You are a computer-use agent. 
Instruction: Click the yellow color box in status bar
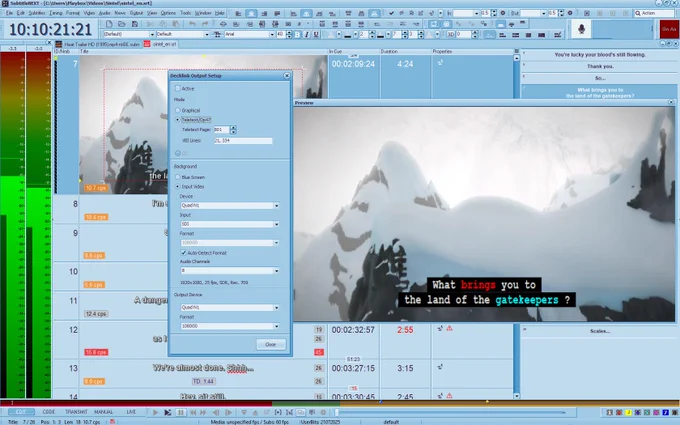[628, 412]
